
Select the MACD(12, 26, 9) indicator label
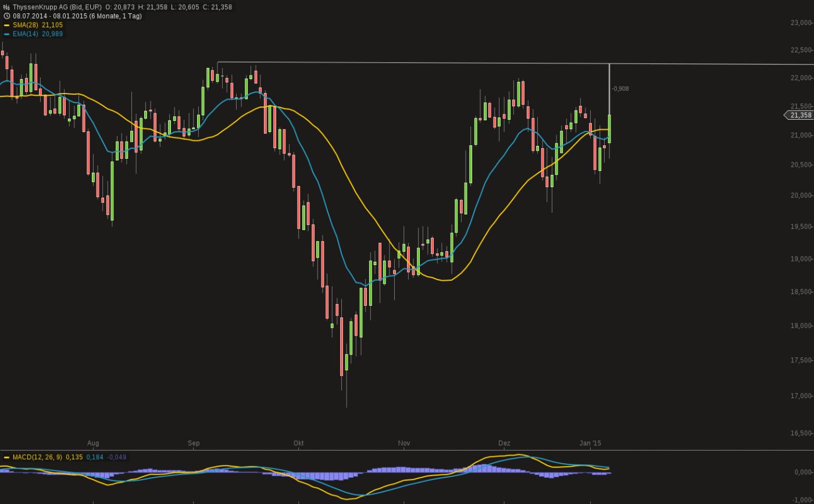point(37,457)
